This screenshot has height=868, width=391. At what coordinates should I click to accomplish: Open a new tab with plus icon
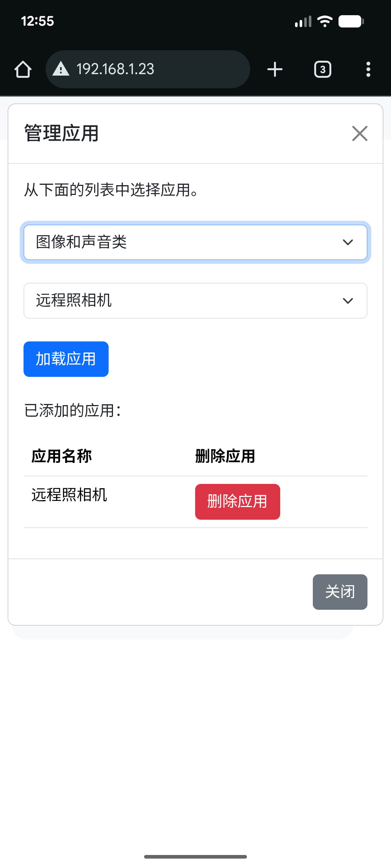[275, 69]
